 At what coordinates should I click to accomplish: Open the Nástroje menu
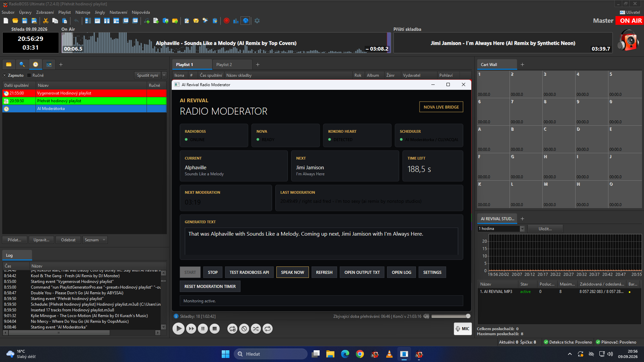pyautogui.click(x=83, y=12)
